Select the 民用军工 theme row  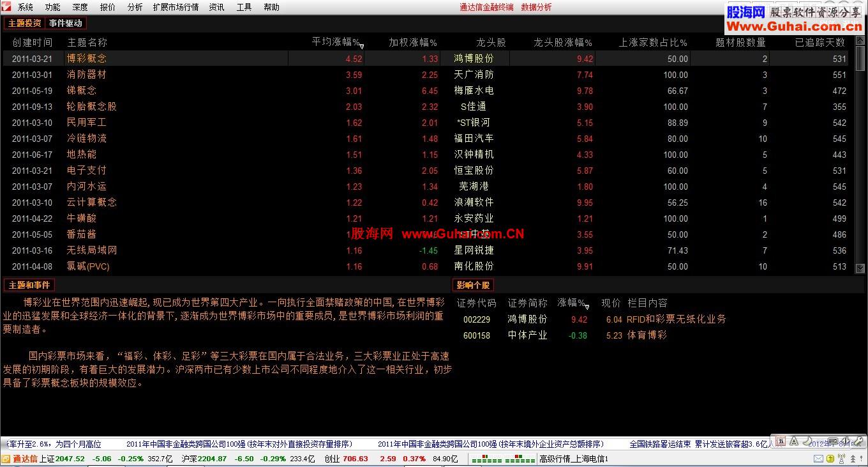(x=426, y=122)
